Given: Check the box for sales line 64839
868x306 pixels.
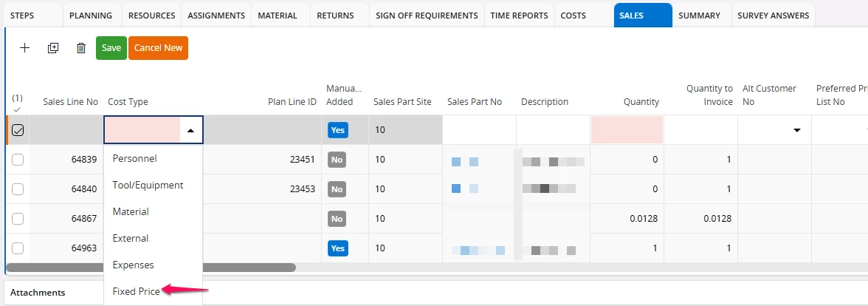Looking at the screenshot, I should pos(18,160).
